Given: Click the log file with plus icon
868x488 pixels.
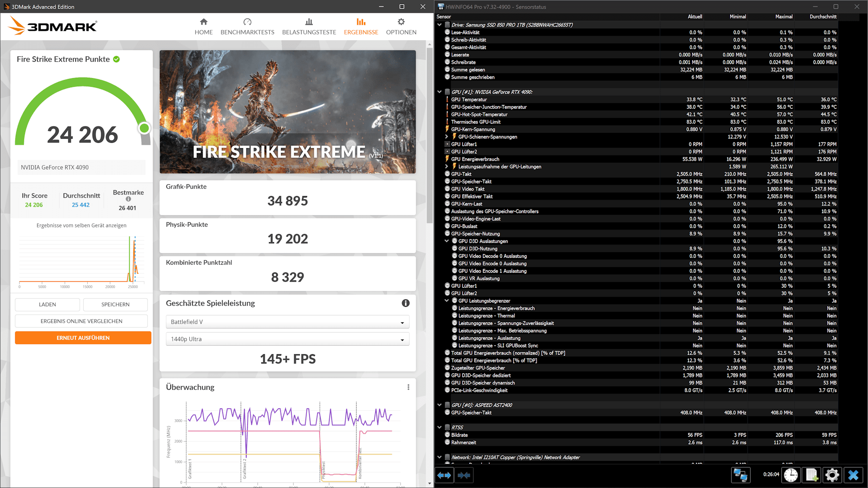Looking at the screenshot, I should (811, 475).
